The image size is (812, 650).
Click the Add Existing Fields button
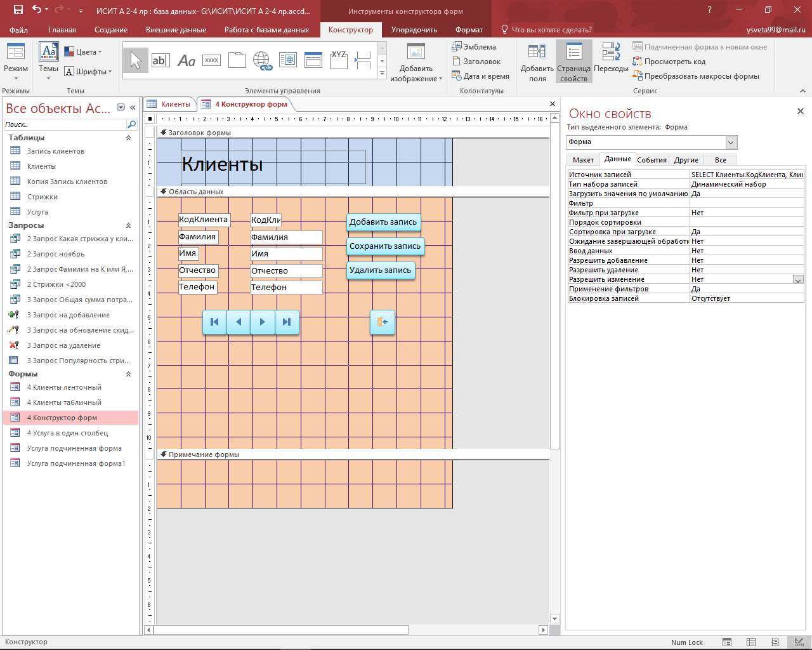tap(537, 62)
